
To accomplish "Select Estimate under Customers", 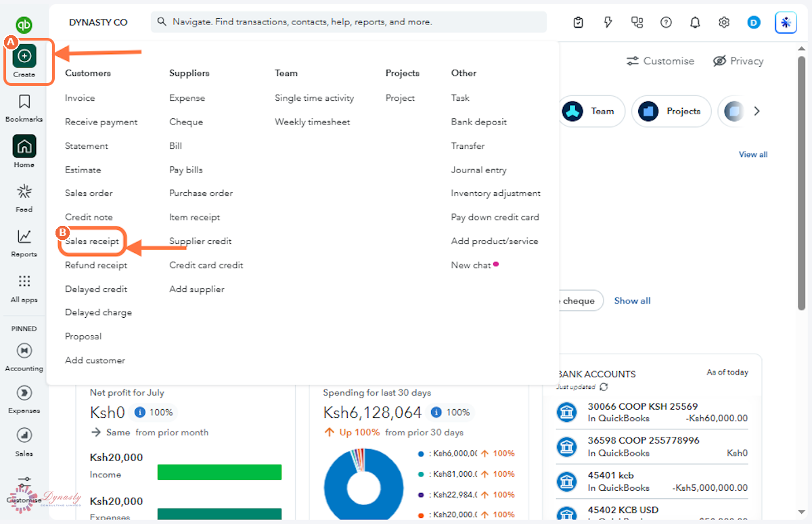I will coord(83,170).
